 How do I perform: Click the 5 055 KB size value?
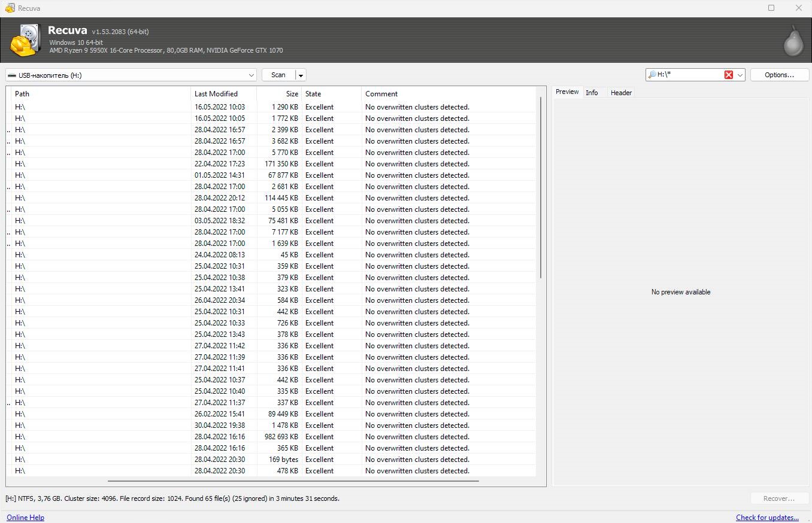click(x=284, y=209)
